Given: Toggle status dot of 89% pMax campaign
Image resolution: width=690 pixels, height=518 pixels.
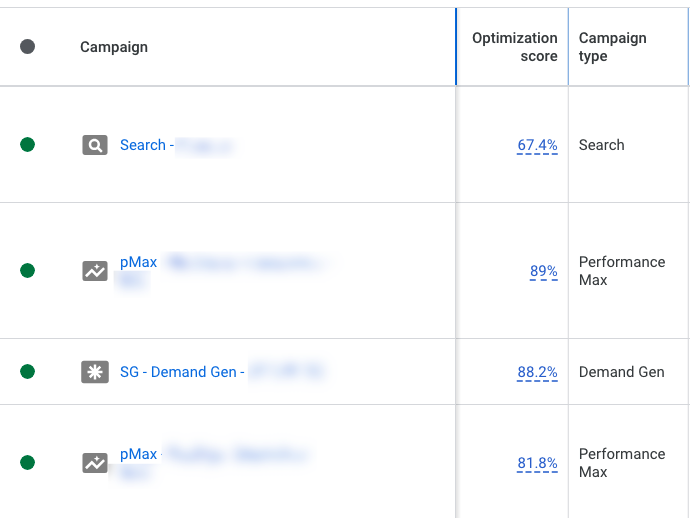Looking at the screenshot, I should click(27, 270).
